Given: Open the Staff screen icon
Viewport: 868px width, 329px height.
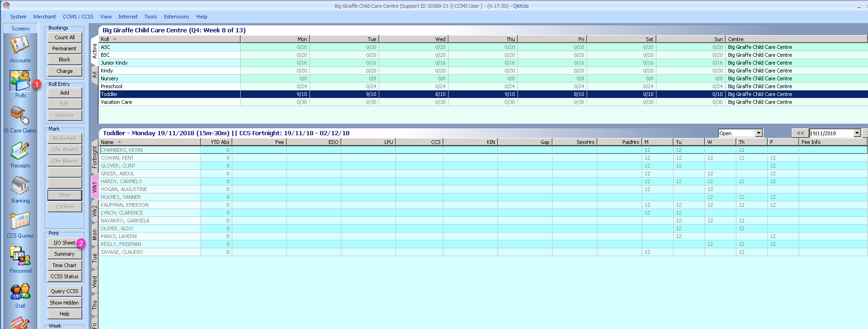Looking at the screenshot, I should 20,292.
